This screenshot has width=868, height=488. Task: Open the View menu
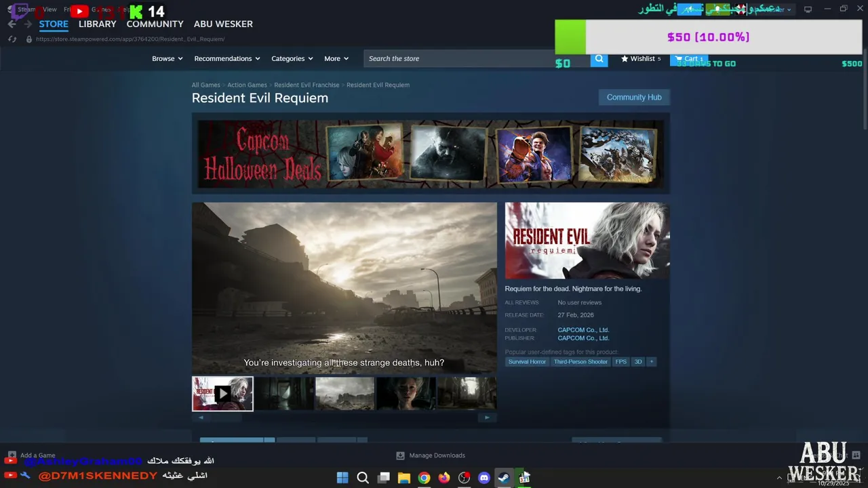pyautogui.click(x=50, y=9)
